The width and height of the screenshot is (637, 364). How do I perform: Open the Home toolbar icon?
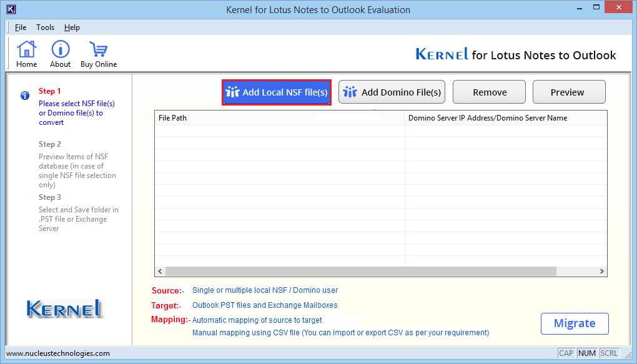[26, 54]
